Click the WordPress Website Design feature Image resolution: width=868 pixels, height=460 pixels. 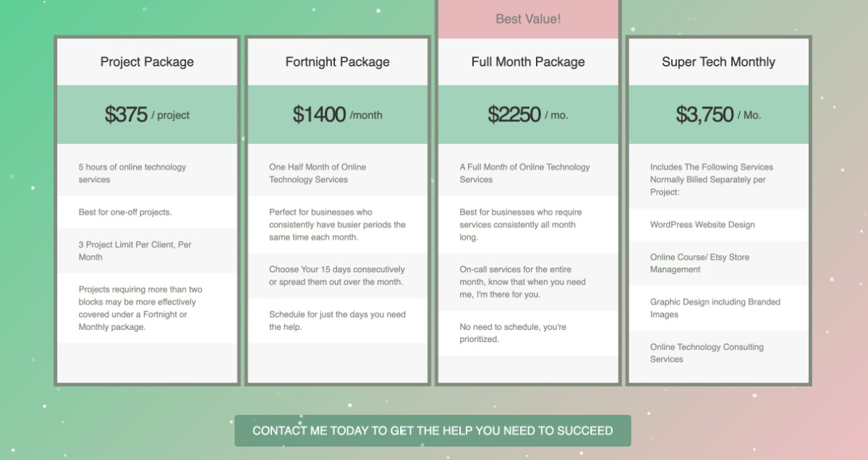(702, 225)
